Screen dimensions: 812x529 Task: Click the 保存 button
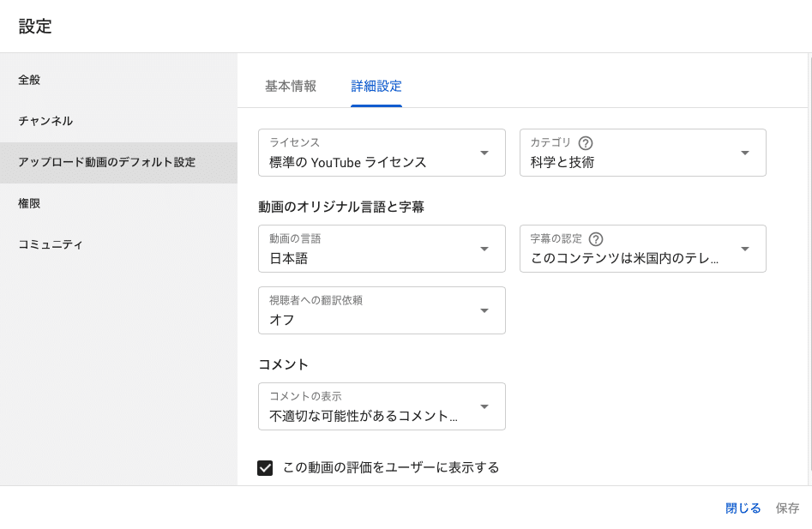[x=787, y=508]
